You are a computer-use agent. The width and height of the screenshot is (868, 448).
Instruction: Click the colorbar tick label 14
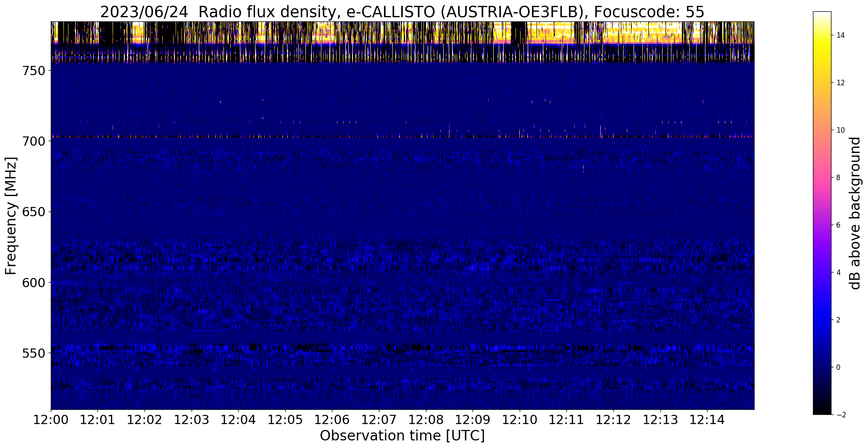(x=841, y=35)
